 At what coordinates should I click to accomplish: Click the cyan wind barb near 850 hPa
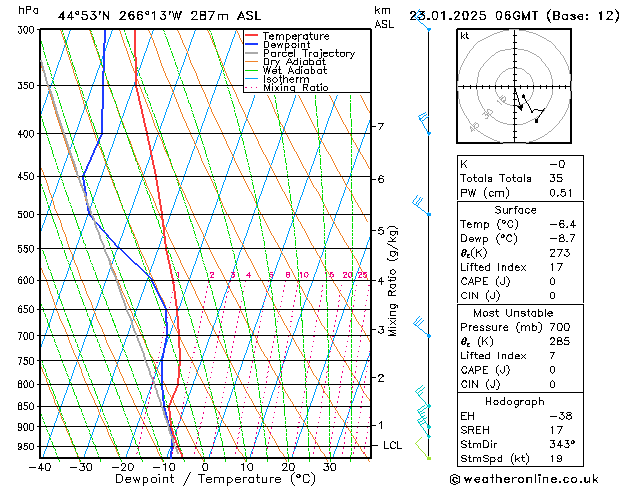[423, 397]
